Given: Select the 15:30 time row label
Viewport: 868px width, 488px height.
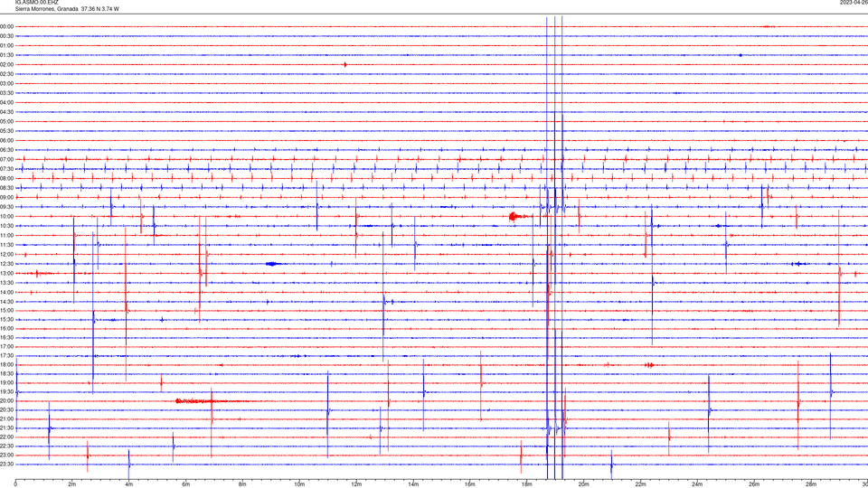Looking at the screenshot, I should [x=7, y=319].
